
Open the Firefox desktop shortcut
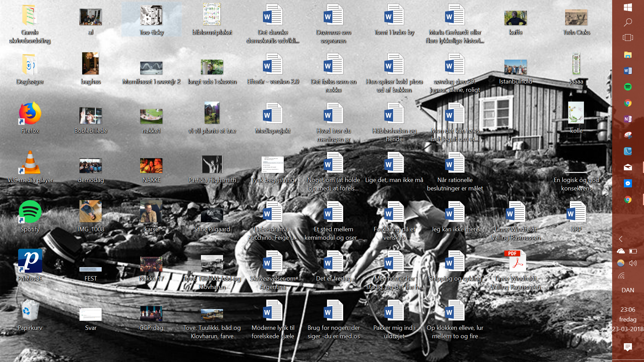30,114
